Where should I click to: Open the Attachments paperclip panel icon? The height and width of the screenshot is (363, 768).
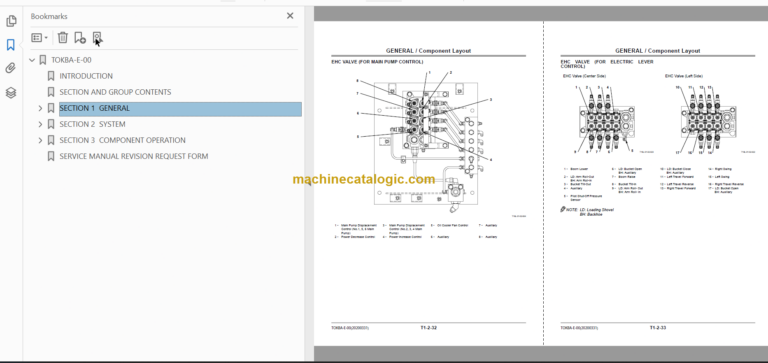click(11, 68)
